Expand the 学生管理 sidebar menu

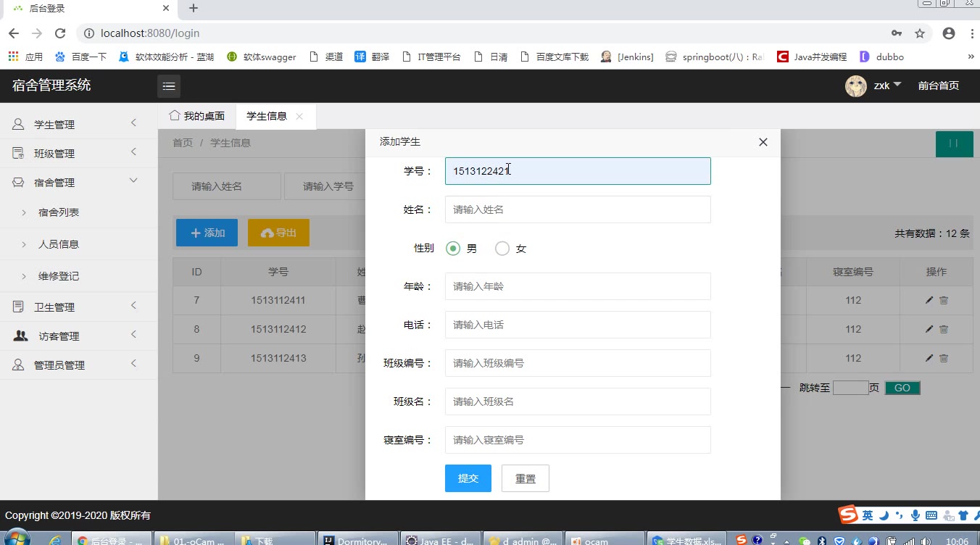tap(78, 125)
